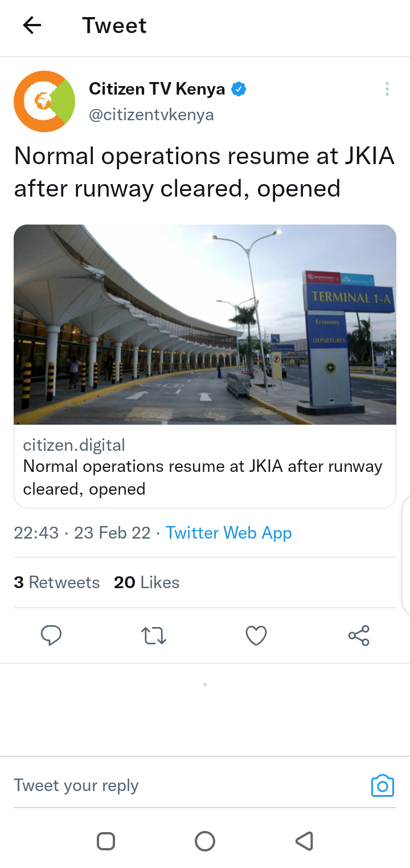410x868 pixels.
Task: Retweet using the retweet arrows icon
Action: click(154, 635)
